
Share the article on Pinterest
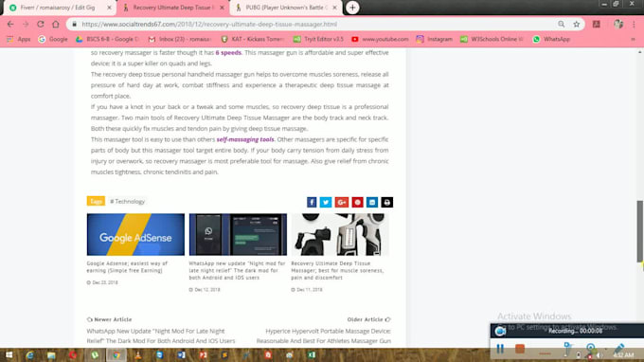[357, 202]
